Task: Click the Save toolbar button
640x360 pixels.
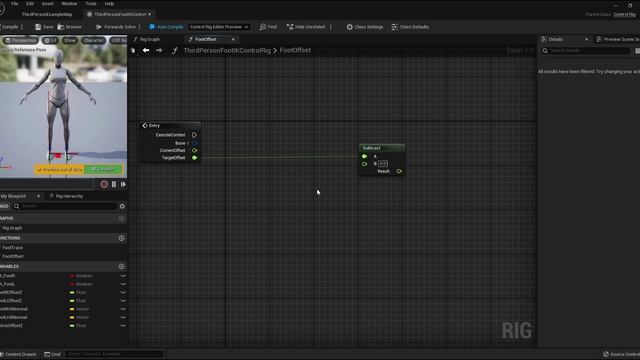Action: tap(44, 27)
